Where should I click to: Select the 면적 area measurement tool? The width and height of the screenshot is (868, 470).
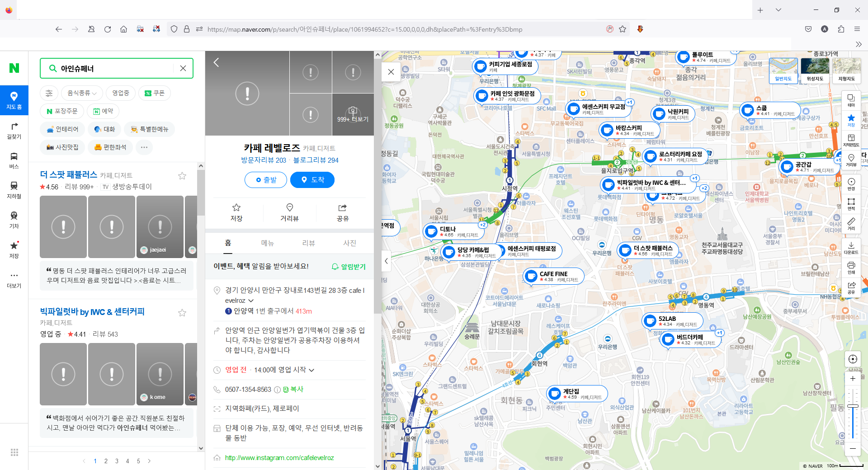pos(852,204)
